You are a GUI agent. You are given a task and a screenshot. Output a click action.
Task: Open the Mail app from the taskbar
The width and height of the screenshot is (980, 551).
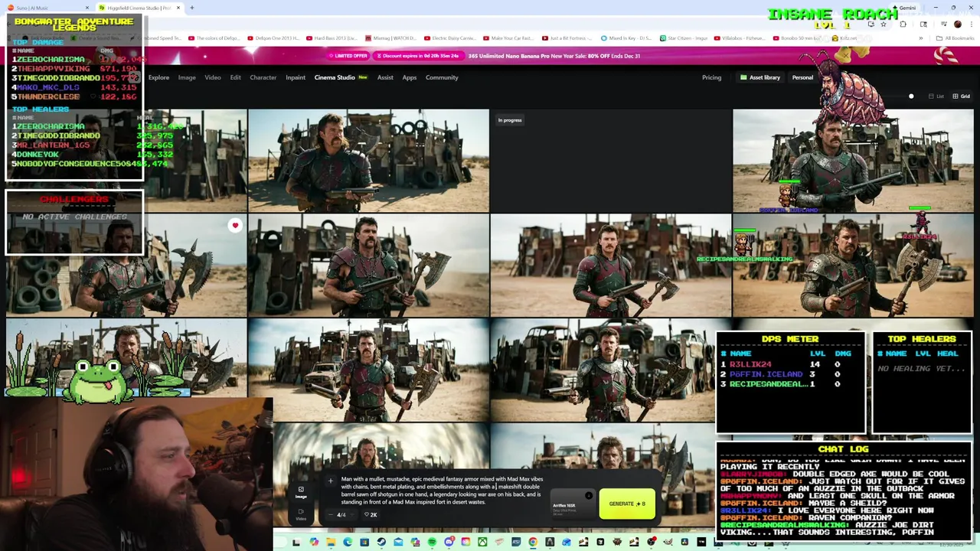tap(398, 542)
